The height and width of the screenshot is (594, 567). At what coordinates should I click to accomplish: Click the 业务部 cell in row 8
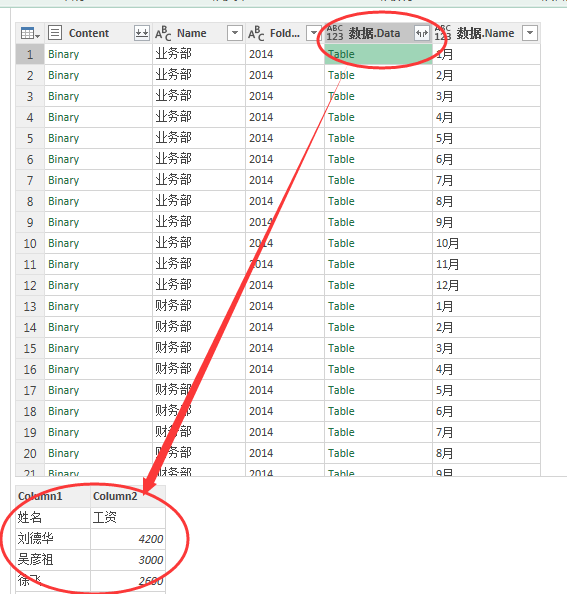tap(199, 201)
